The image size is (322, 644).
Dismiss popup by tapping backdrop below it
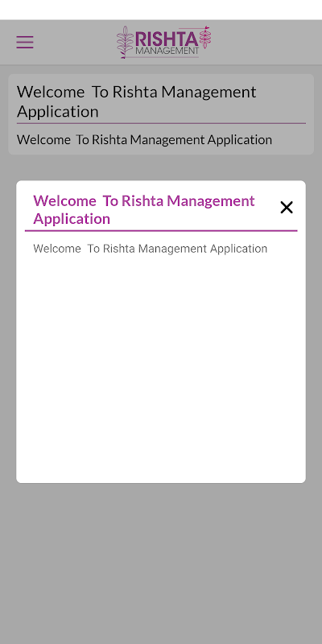click(x=161, y=563)
